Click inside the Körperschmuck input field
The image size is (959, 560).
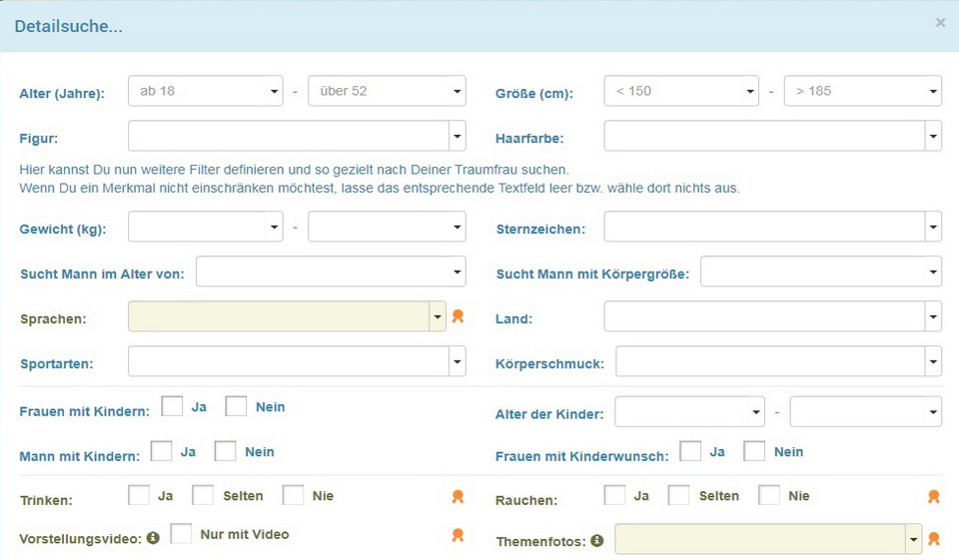(x=770, y=361)
